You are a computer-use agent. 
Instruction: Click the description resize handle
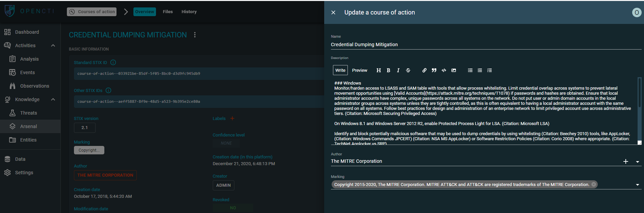pos(639,143)
